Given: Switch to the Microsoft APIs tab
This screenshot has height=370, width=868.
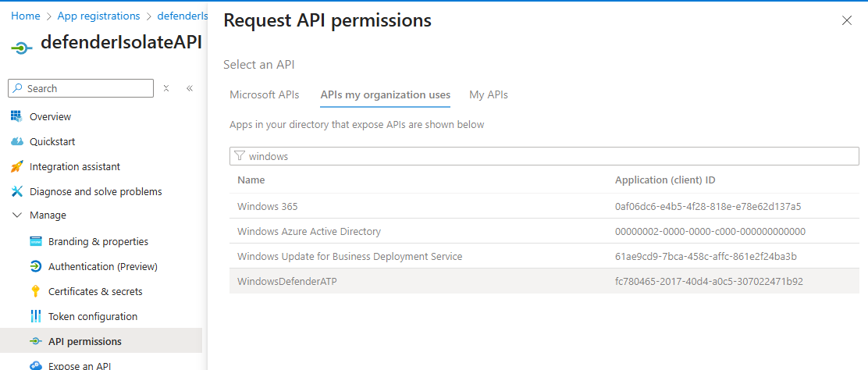Looking at the screenshot, I should pos(265,94).
